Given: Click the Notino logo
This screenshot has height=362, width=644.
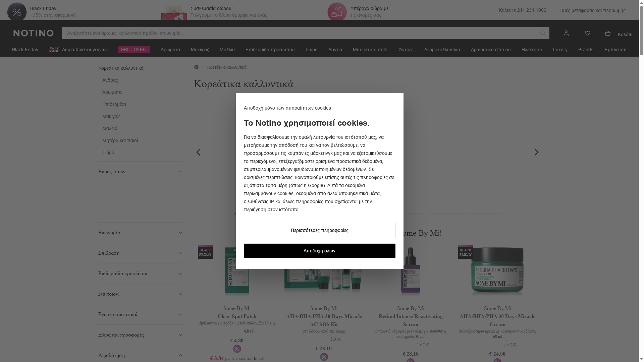Looking at the screenshot, I should tap(33, 33).
